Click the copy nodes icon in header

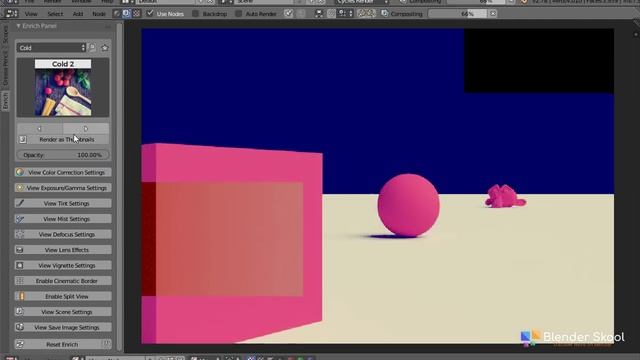pos(361,13)
